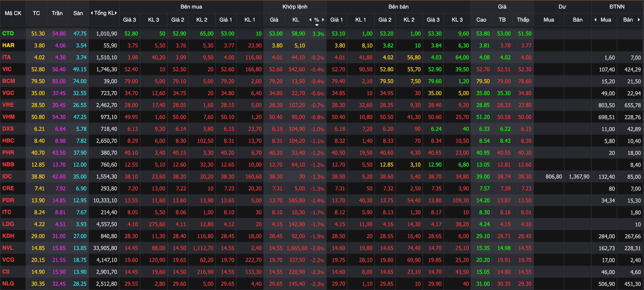Open stock symbol CRE
Viewport: 644px width, 290px height.
click(x=8, y=188)
